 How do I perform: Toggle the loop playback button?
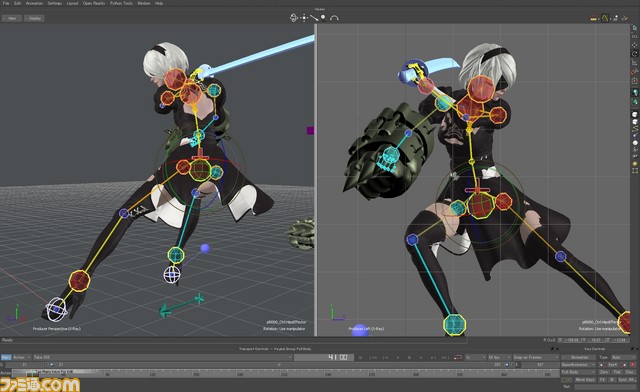pos(458,358)
